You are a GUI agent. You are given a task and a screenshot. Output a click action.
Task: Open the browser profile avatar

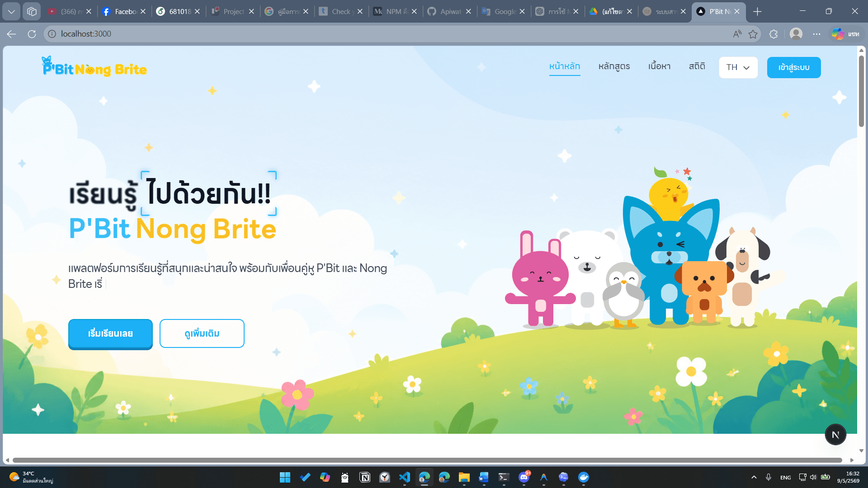pos(796,34)
